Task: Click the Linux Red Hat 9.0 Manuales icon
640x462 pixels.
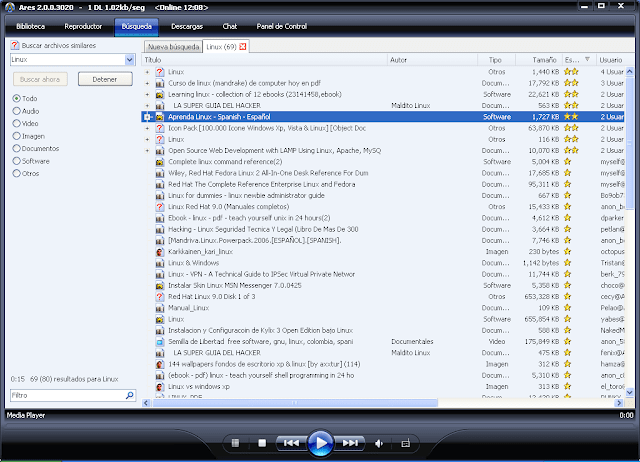Action: [160, 207]
